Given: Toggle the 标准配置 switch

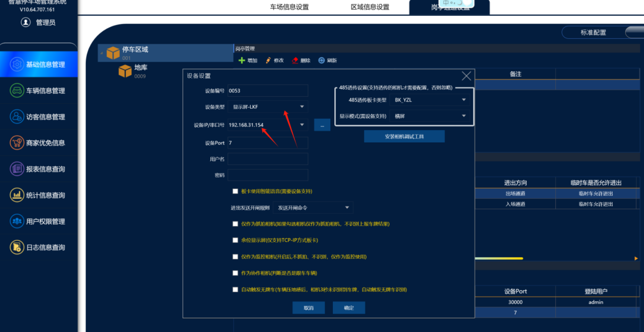Looking at the screenshot, I should [x=634, y=33].
